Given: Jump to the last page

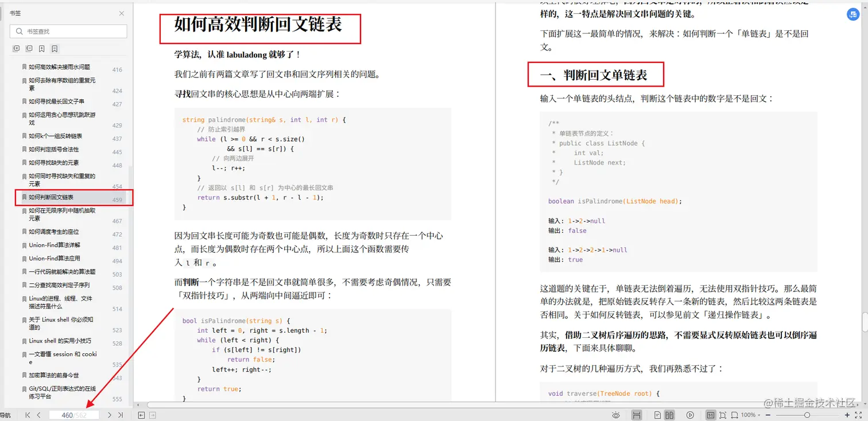Looking at the screenshot, I should pyautogui.click(x=121, y=415).
